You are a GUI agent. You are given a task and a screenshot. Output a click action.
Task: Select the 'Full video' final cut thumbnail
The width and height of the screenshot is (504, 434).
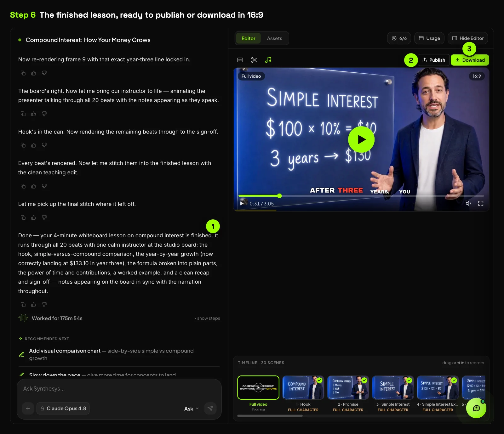point(258,387)
